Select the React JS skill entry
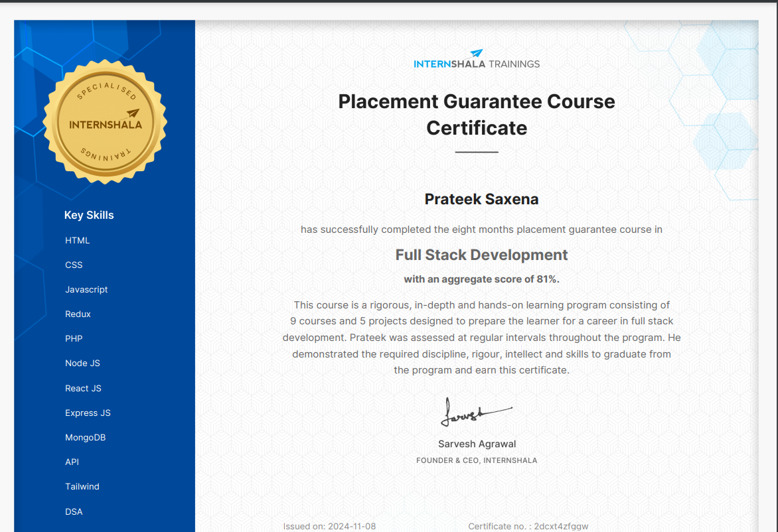Image resolution: width=778 pixels, height=532 pixels. tap(83, 388)
